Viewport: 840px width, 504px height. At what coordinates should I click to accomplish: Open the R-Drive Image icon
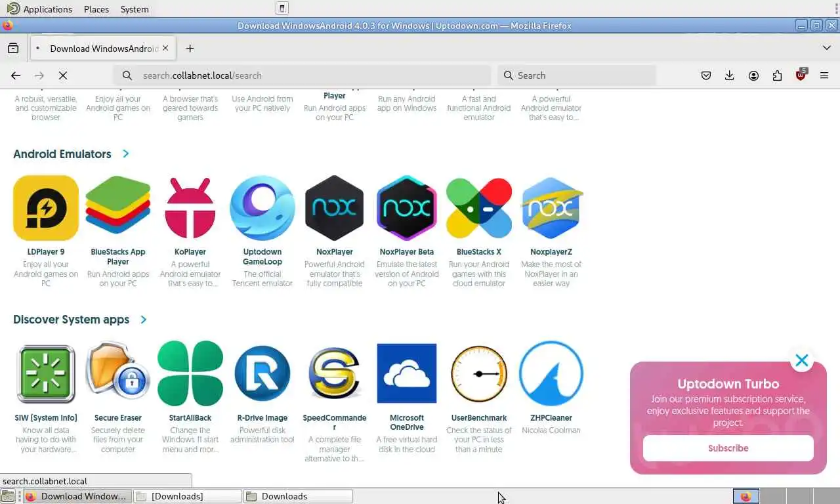262,373
